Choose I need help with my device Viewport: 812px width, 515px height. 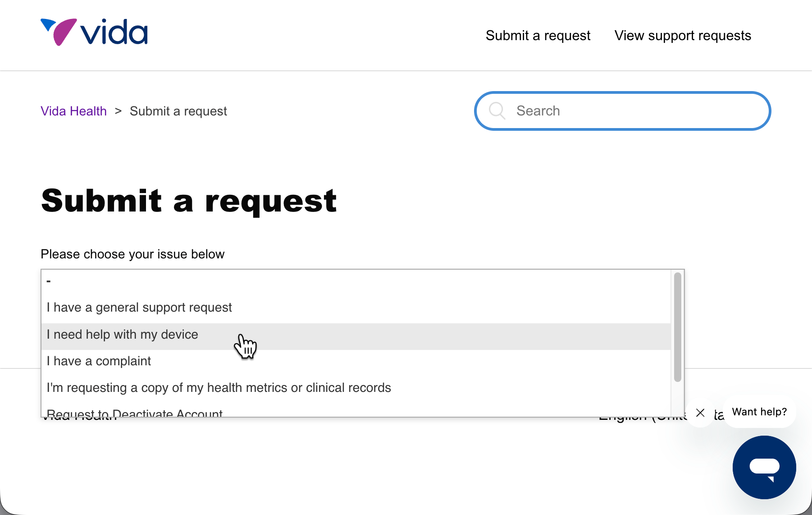(x=356, y=335)
